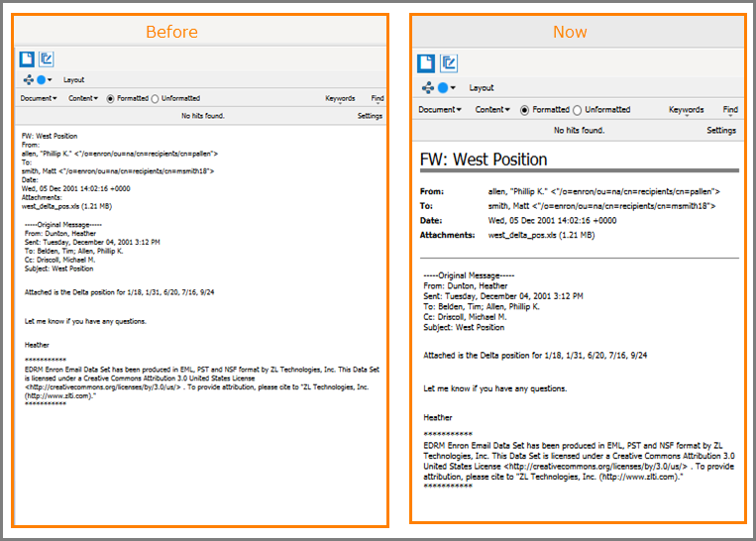Click the document page icon in Before panel
The width and height of the screenshot is (756, 541).
27,59
